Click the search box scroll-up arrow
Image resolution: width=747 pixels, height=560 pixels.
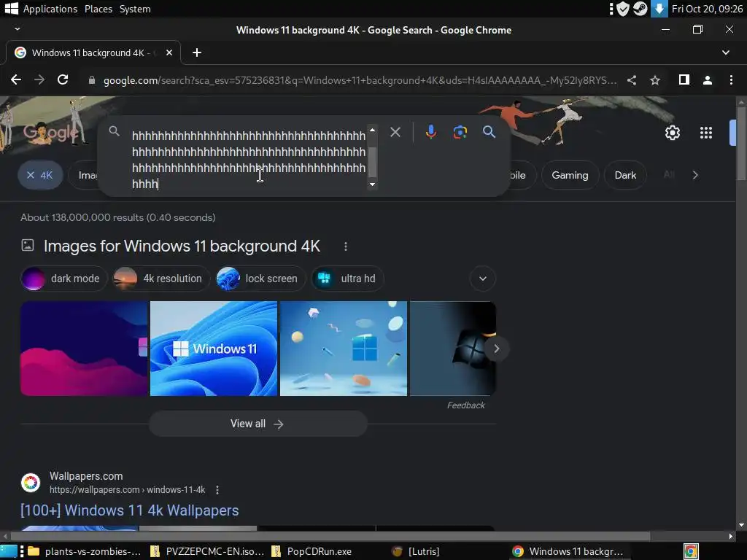coord(373,130)
